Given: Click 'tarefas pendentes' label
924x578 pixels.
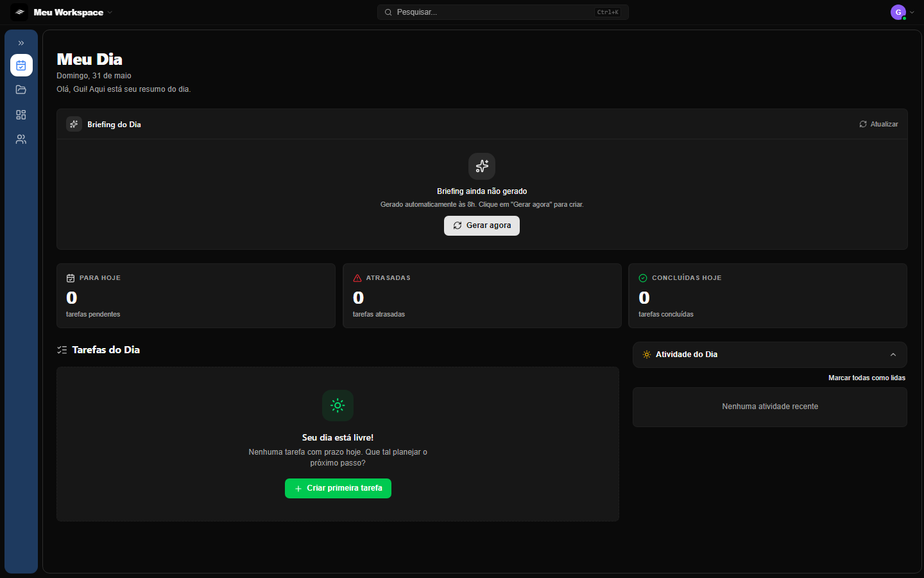Looking at the screenshot, I should 93,314.
